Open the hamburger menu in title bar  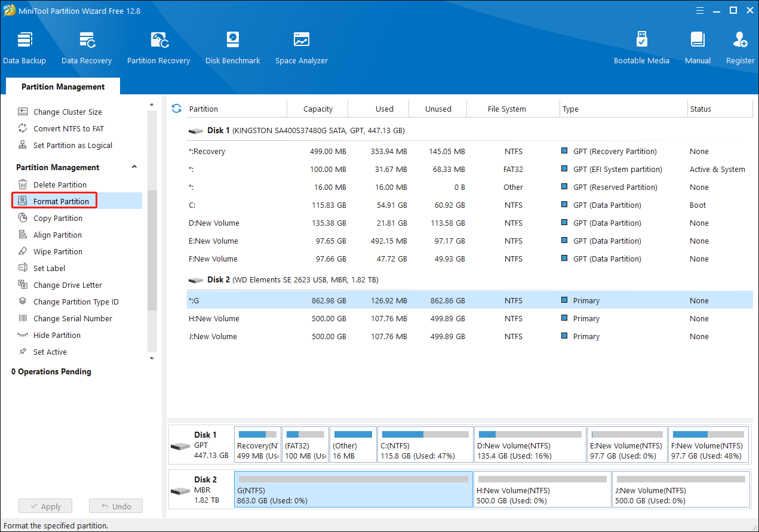point(699,10)
